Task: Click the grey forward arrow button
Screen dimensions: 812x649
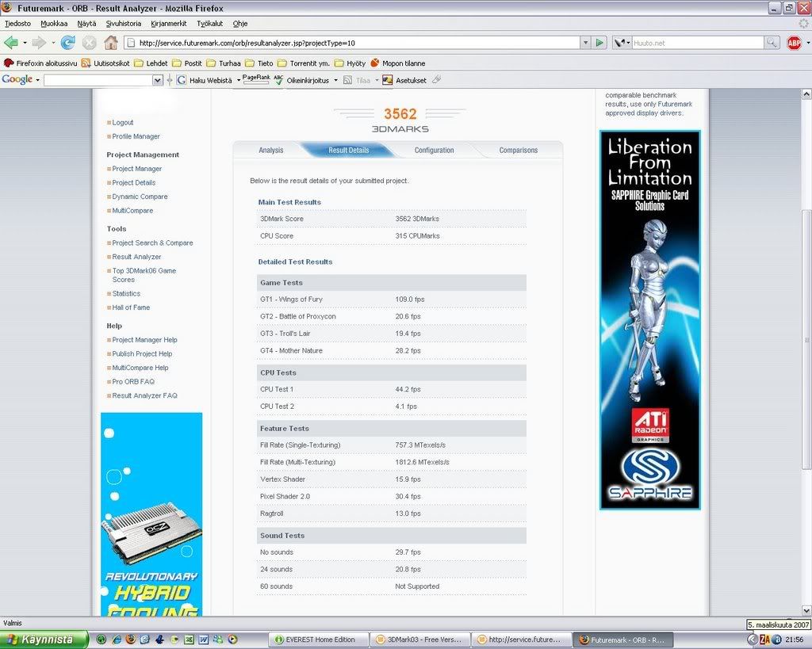Action: 39,43
